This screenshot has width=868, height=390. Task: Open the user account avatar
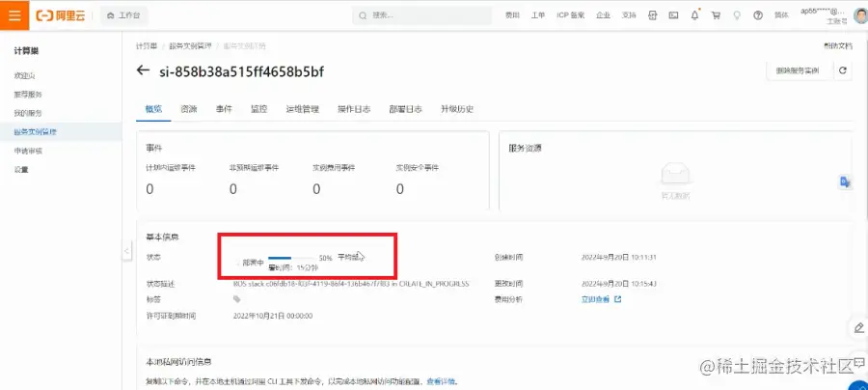point(860,15)
